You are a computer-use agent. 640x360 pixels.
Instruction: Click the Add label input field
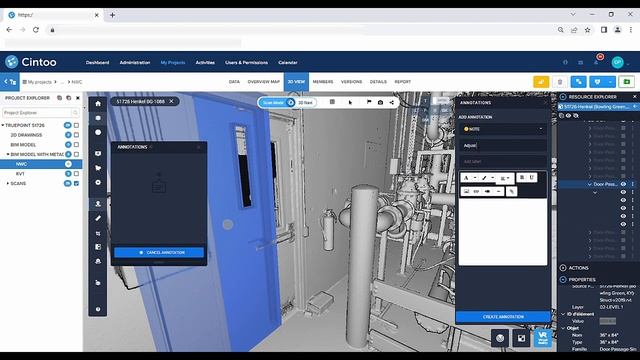tap(503, 161)
